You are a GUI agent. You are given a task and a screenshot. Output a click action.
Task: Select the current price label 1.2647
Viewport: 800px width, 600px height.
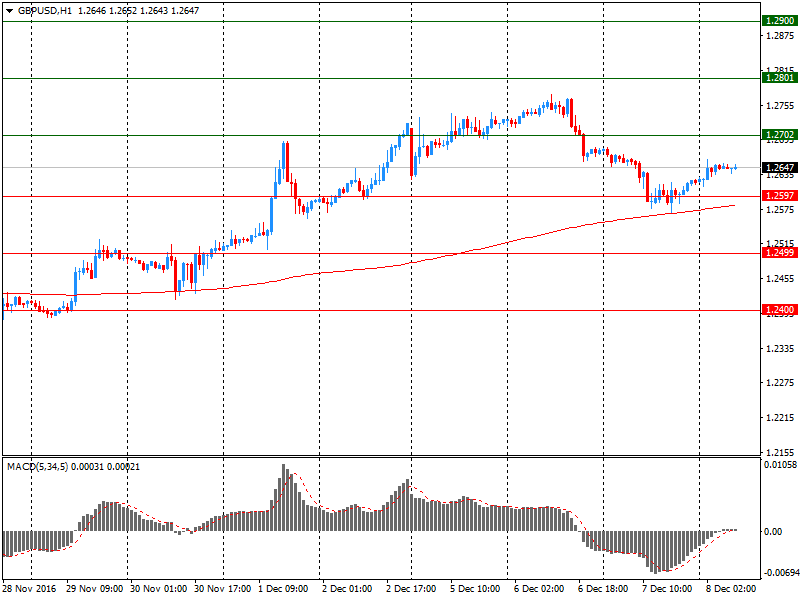(780, 168)
